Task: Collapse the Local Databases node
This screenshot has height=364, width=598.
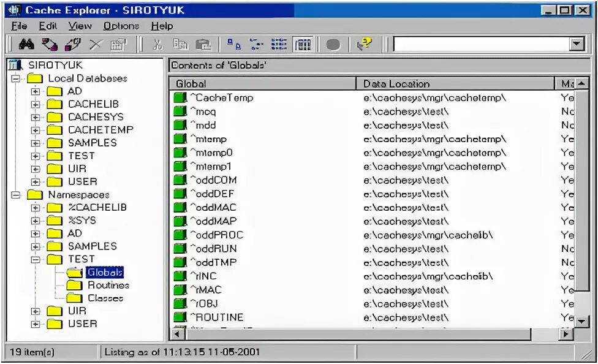Action: 16,78
